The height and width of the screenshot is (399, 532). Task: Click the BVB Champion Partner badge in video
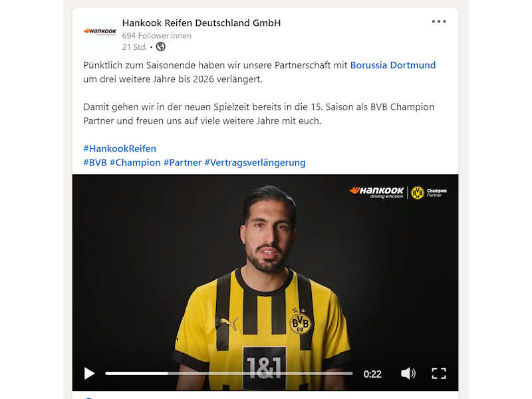(x=429, y=193)
